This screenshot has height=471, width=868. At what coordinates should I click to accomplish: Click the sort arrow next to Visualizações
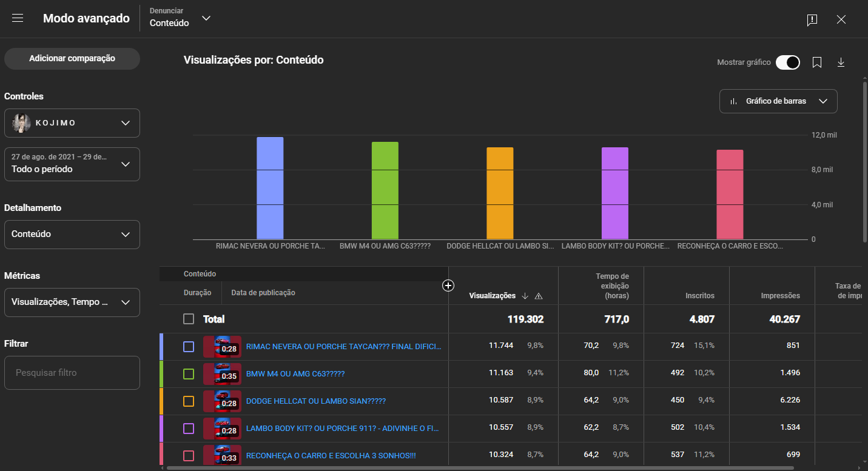click(x=525, y=296)
